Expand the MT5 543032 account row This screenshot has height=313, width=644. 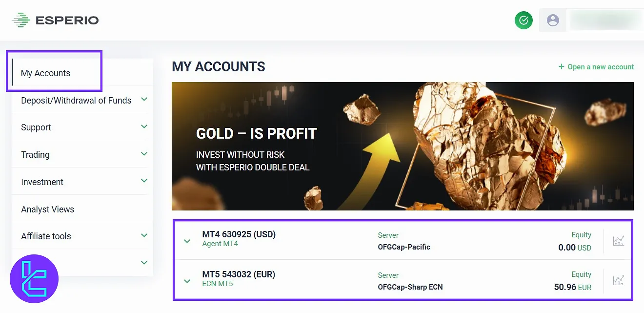(x=187, y=281)
